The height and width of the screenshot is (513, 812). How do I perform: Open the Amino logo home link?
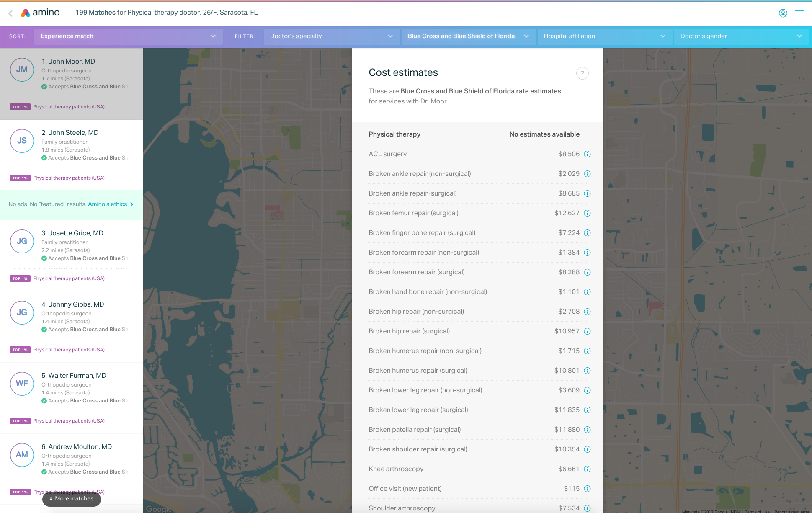point(41,13)
